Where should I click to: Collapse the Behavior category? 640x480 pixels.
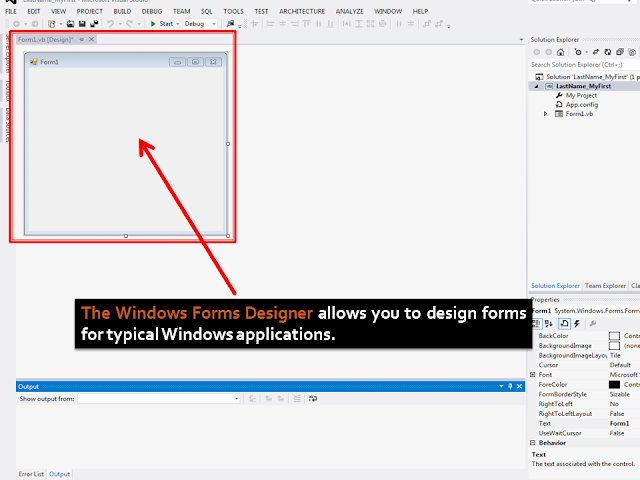coord(533,443)
